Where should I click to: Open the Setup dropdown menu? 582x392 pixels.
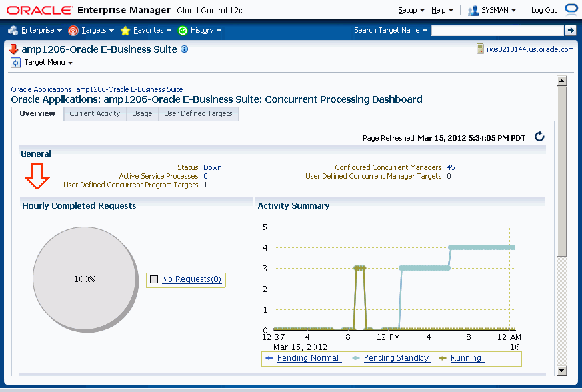point(411,11)
